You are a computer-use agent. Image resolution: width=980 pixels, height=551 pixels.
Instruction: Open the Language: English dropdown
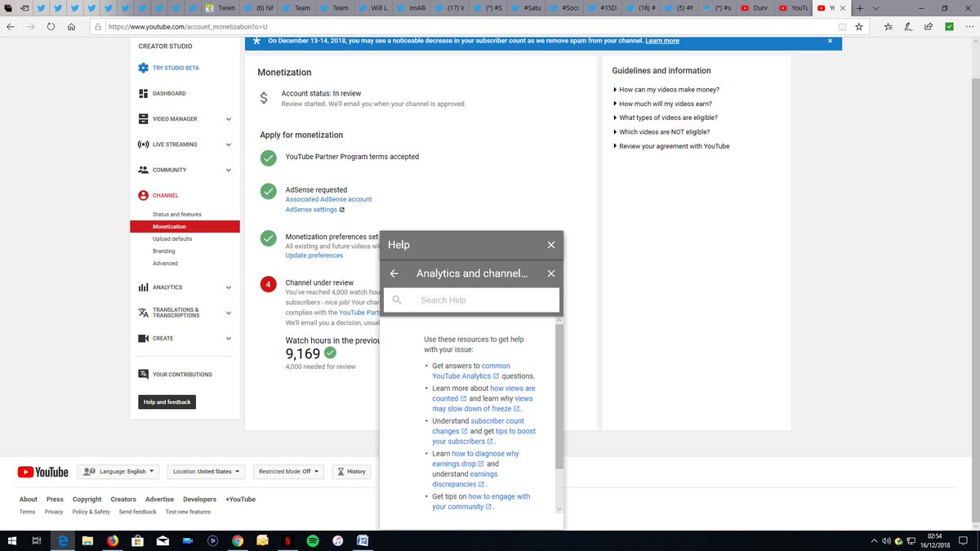click(118, 472)
